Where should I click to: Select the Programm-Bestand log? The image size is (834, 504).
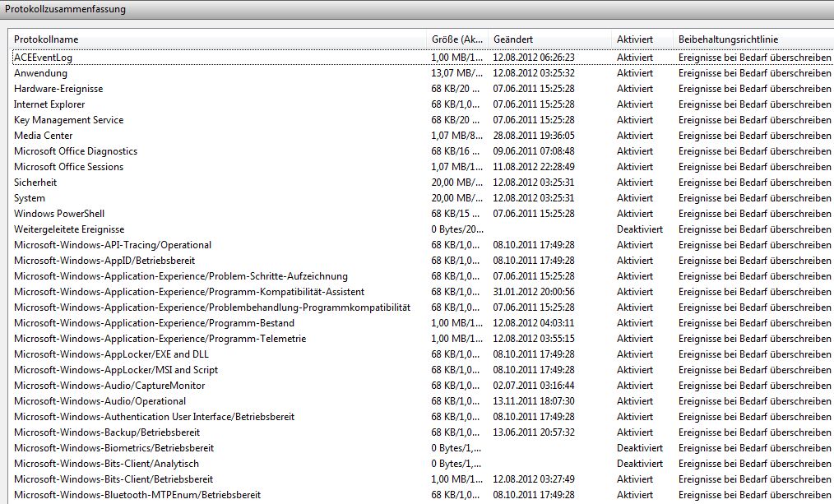tap(423, 323)
